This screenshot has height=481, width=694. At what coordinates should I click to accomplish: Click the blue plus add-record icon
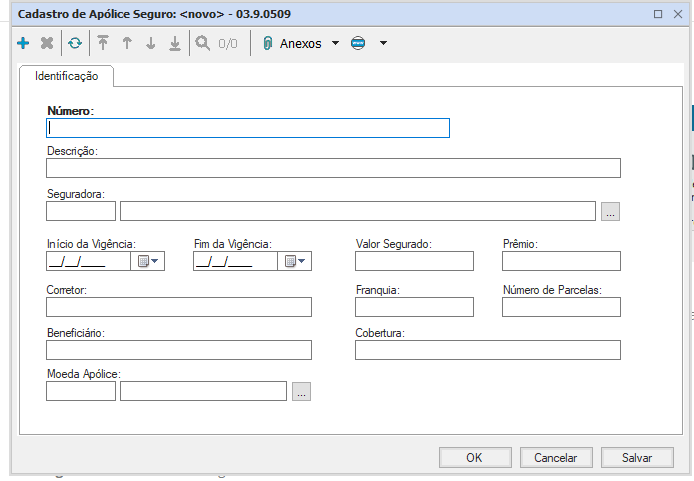coord(23,44)
